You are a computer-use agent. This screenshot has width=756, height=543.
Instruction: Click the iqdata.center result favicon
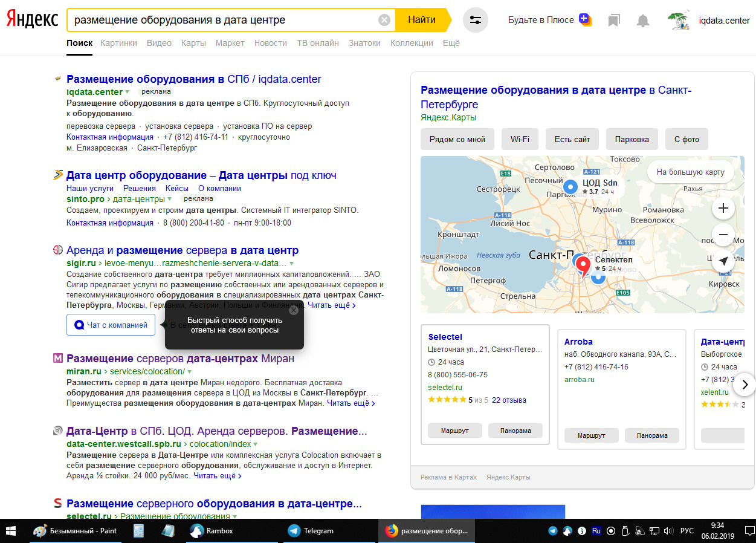58,79
